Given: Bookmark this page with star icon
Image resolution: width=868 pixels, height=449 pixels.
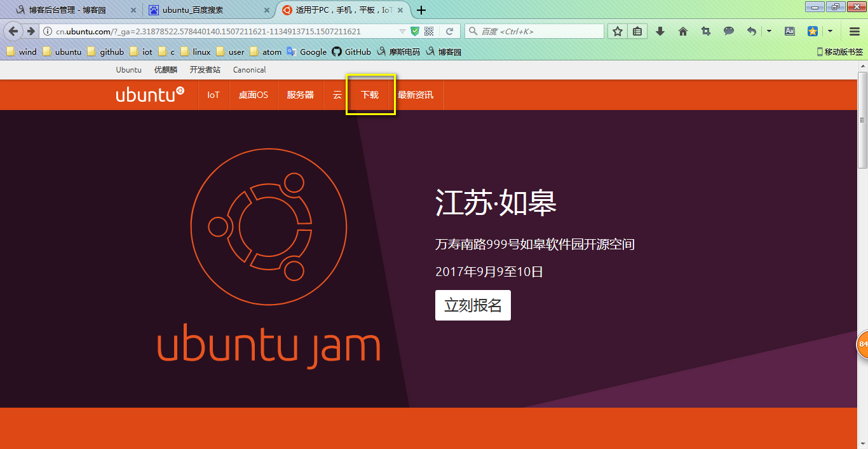Looking at the screenshot, I should pyautogui.click(x=618, y=31).
